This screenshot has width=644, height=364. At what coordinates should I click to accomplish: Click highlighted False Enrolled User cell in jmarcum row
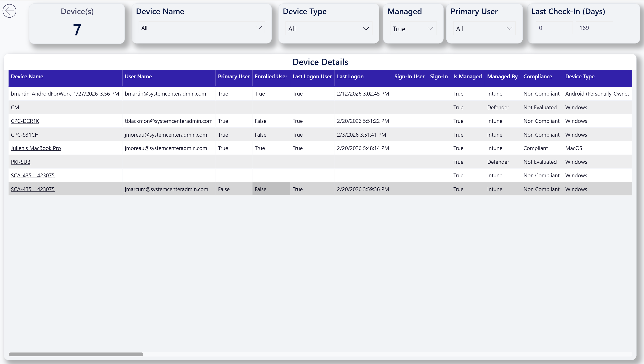[271, 189]
